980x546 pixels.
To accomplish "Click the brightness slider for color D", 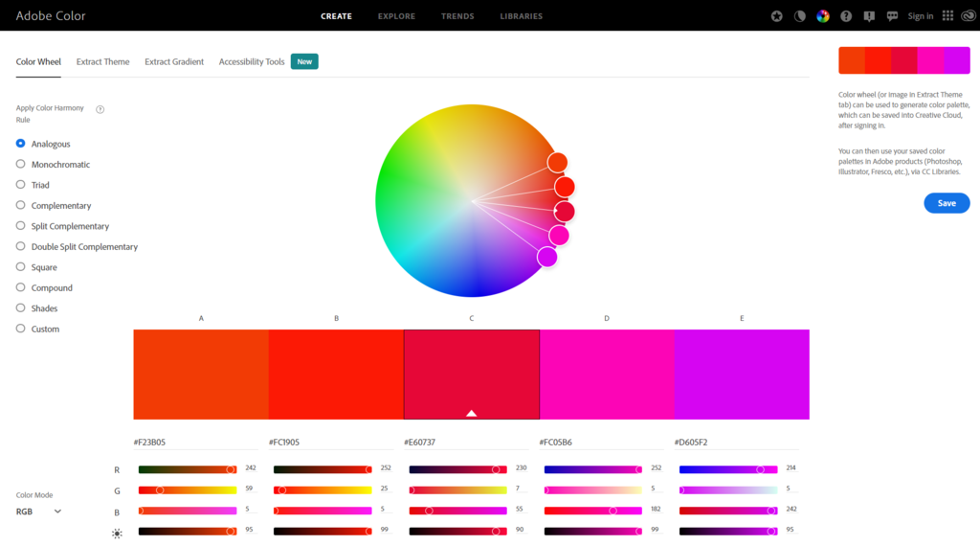I will click(593, 531).
